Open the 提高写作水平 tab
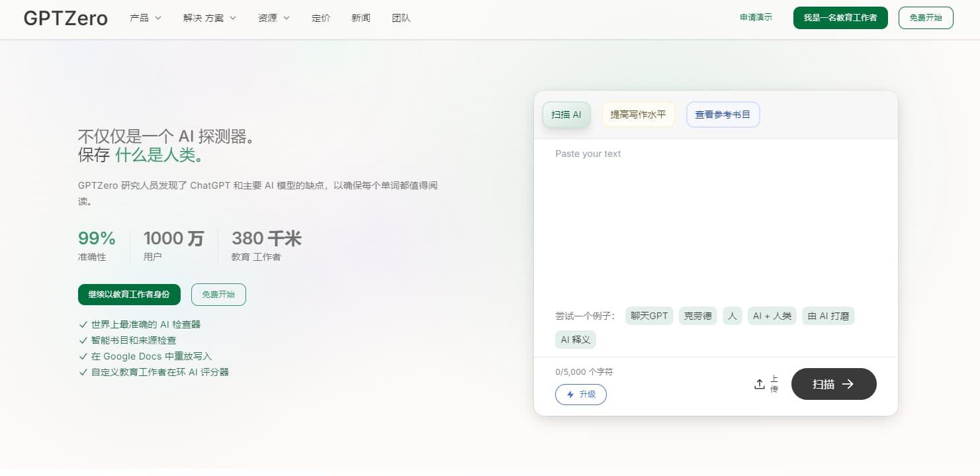The width and height of the screenshot is (980, 476). click(x=637, y=114)
